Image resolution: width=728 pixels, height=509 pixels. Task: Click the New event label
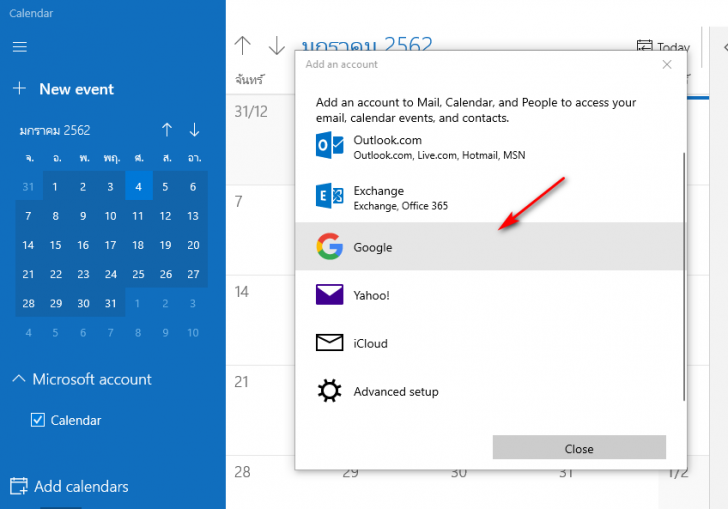77,89
